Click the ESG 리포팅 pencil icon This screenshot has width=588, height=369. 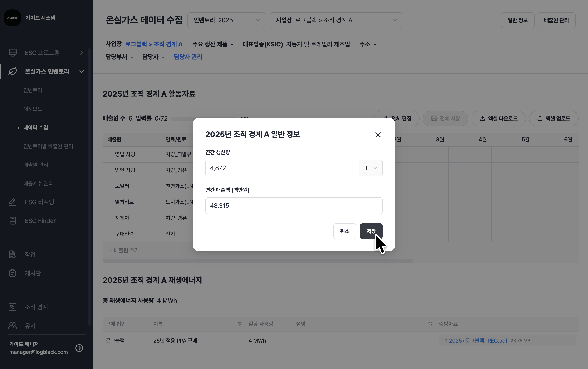12,202
